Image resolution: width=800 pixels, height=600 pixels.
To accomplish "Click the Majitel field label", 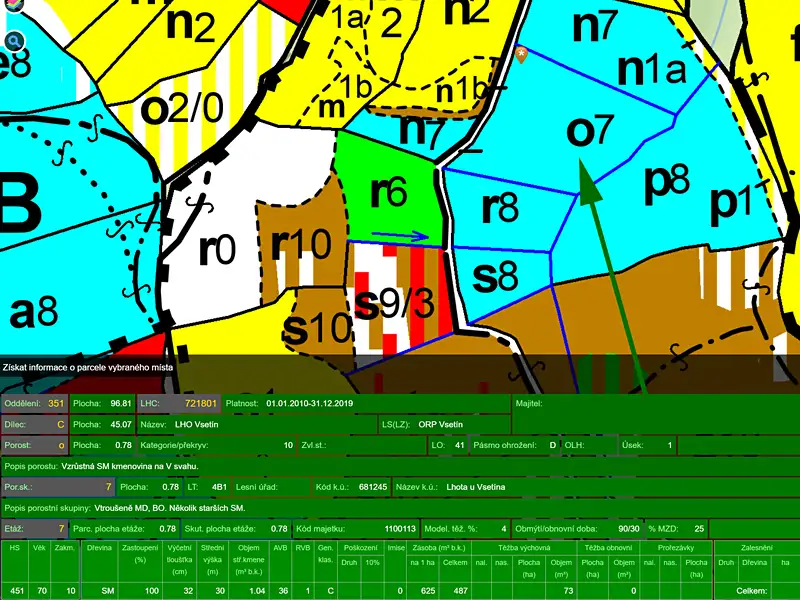I will coord(529,403).
